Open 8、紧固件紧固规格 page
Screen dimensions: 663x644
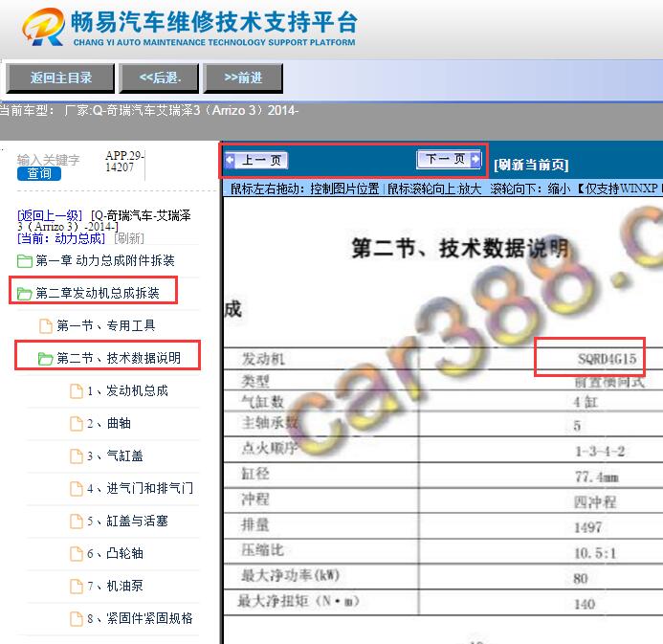[x=140, y=618]
